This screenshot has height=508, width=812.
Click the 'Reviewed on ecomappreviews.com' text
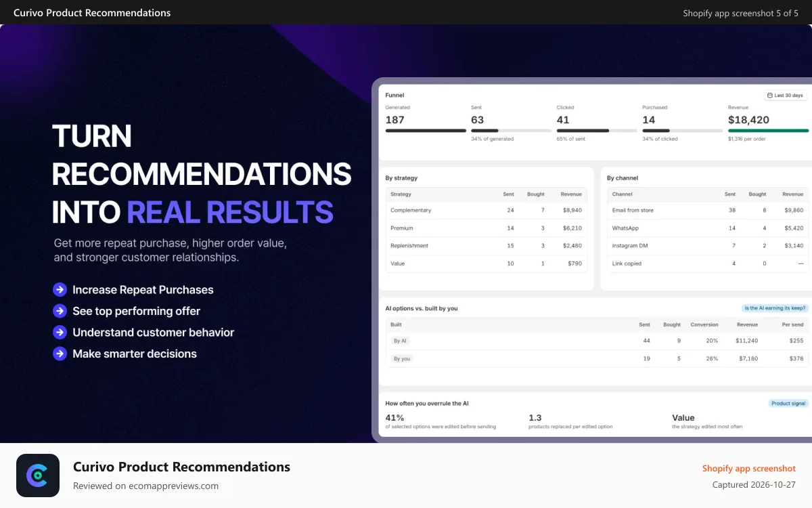(x=145, y=486)
